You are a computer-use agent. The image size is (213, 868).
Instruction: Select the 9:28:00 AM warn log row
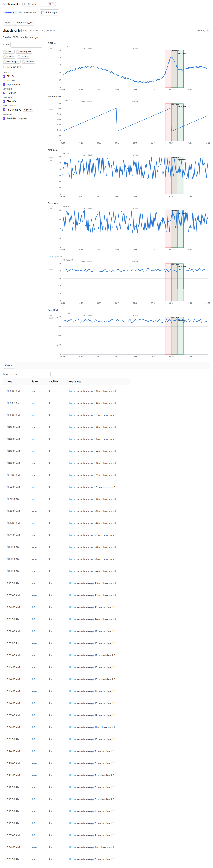[67, 511]
